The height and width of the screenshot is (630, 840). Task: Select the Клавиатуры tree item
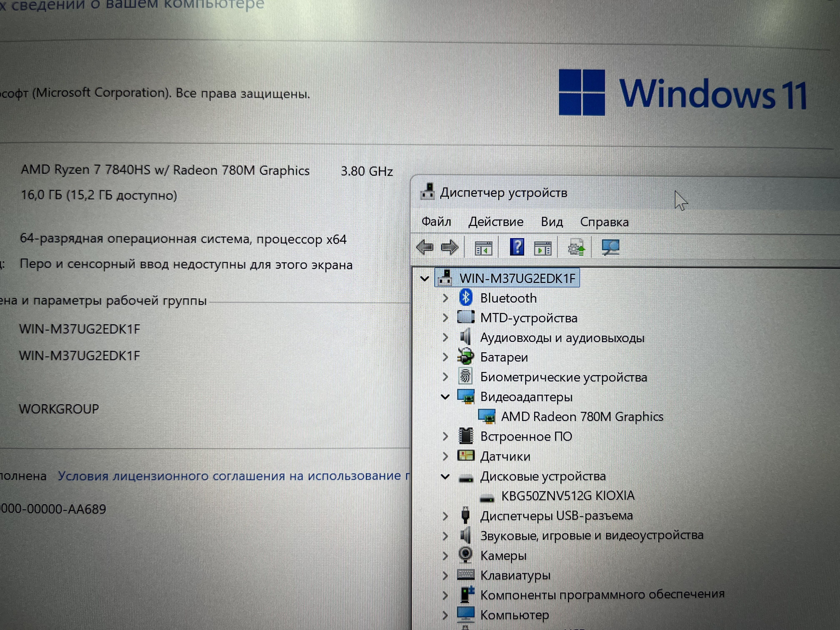pos(515,575)
